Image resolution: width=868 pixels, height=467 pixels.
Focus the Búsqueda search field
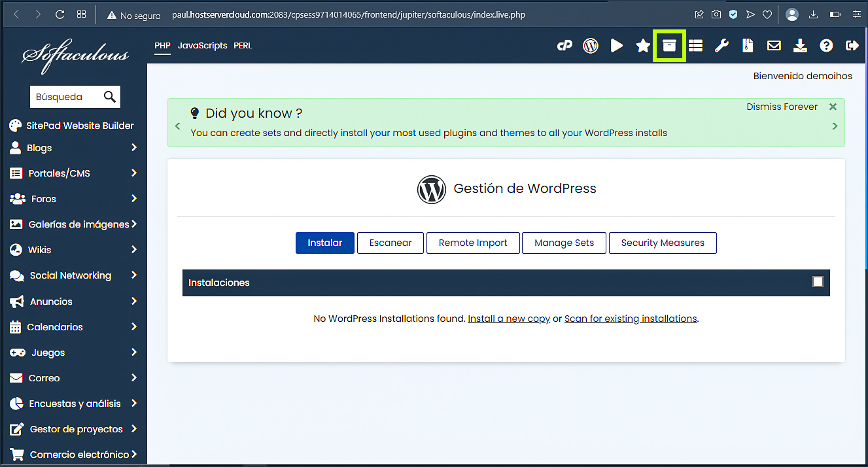(65, 97)
